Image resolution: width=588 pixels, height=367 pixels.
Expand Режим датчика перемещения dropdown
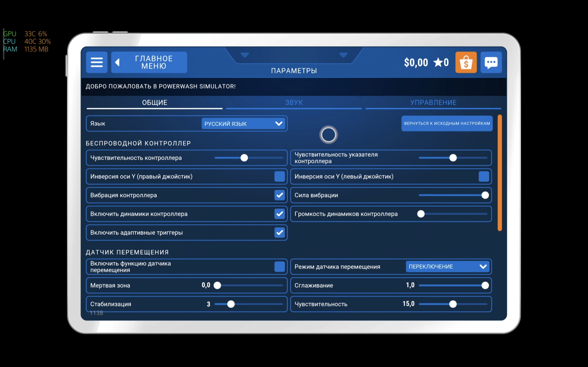[448, 266]
